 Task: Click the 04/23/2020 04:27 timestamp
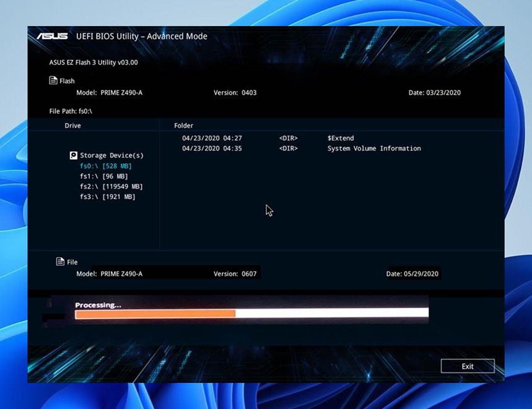(x=212, y=138)
